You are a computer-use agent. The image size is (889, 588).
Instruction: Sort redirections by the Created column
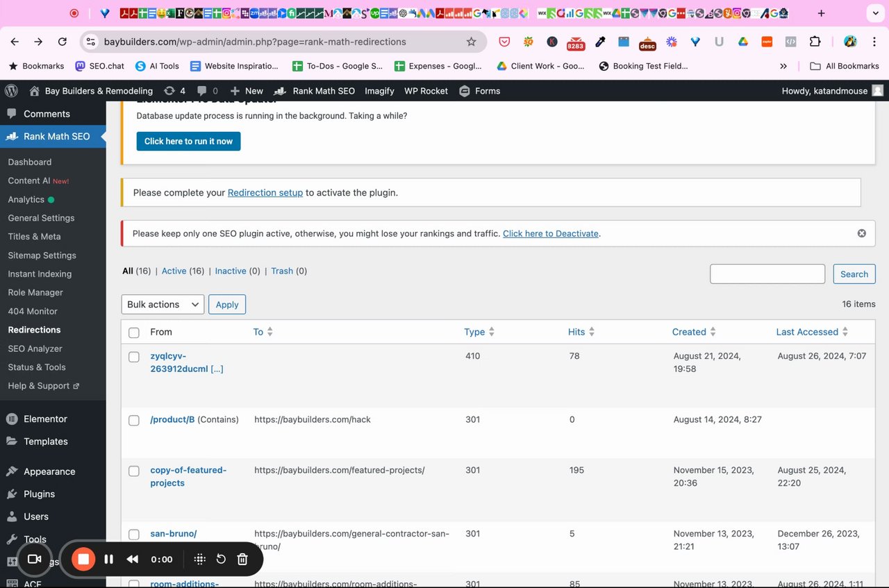coord(694,332)
